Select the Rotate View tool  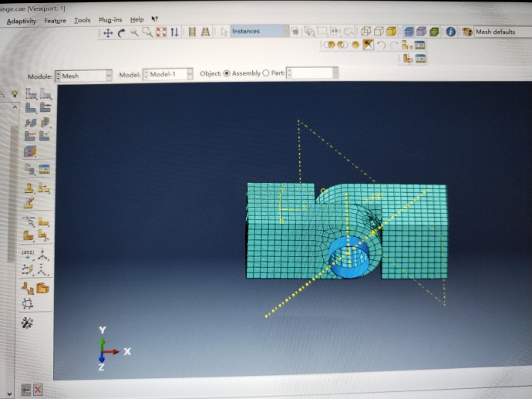click(x=121, y=33)
